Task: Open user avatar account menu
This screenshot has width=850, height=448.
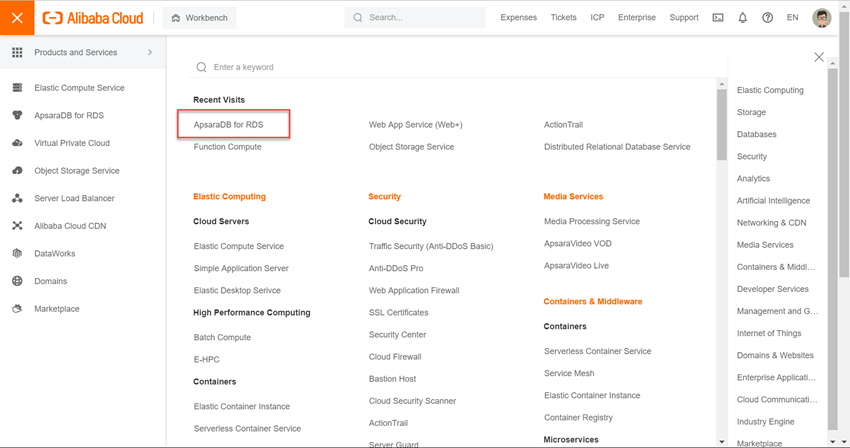Action: point(822,17)
